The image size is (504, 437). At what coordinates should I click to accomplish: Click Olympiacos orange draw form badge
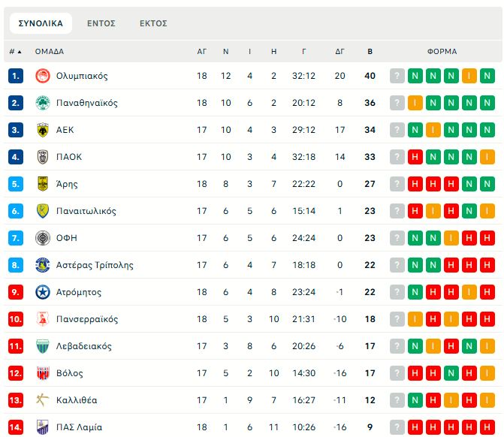(x=469, y=76)
